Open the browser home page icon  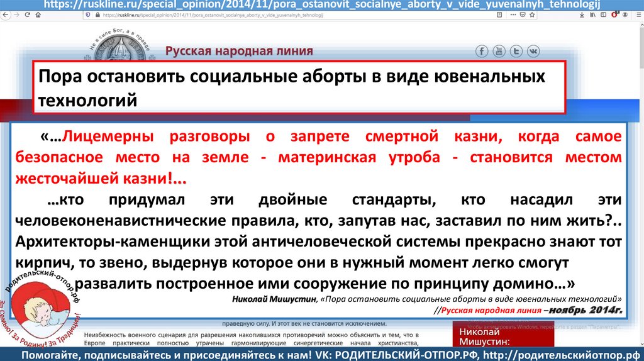tap(38, 15)
